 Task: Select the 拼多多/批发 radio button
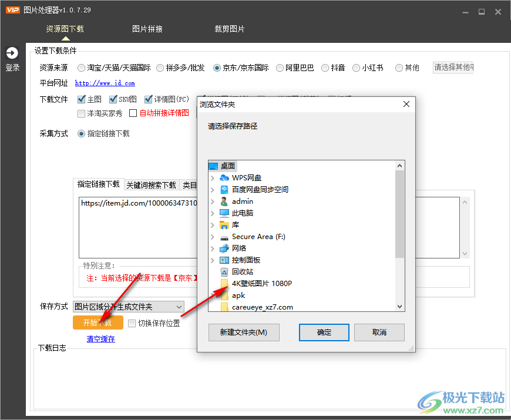160,68
